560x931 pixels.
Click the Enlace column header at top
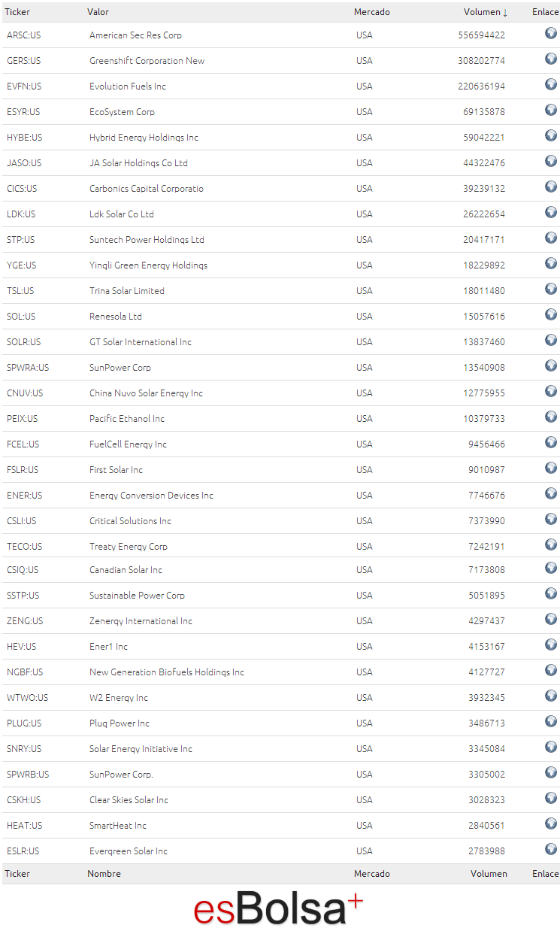[x=546, y=12]
